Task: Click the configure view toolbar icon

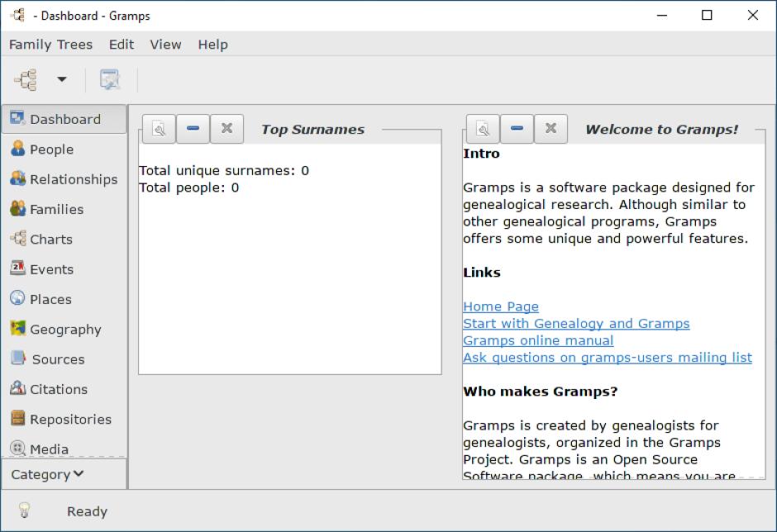Action: pos(109,79)
